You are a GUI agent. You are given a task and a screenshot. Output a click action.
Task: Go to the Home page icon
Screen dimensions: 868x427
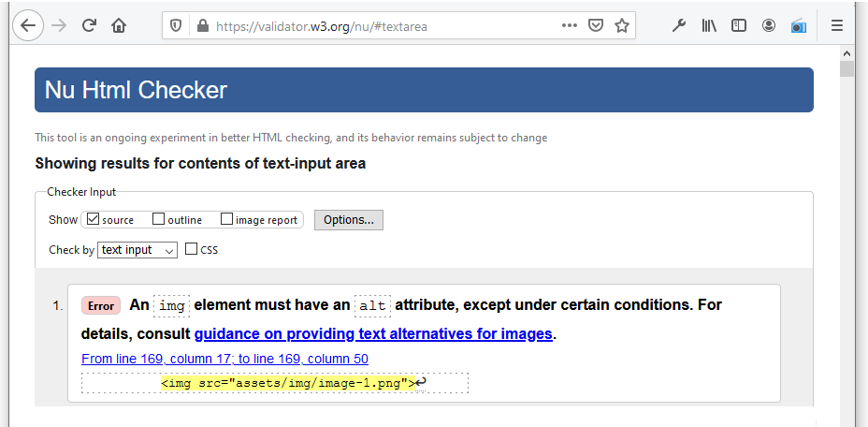coord(119,26)
